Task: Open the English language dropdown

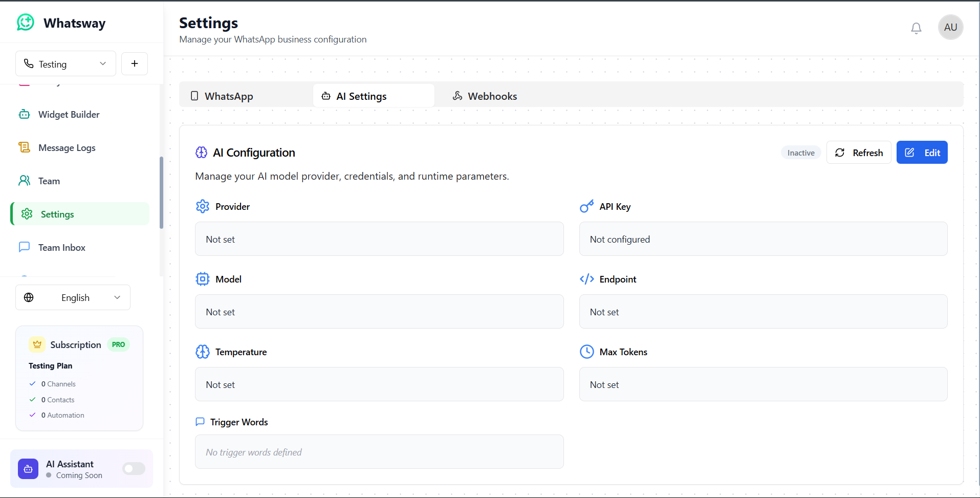Action: [73, 297]
